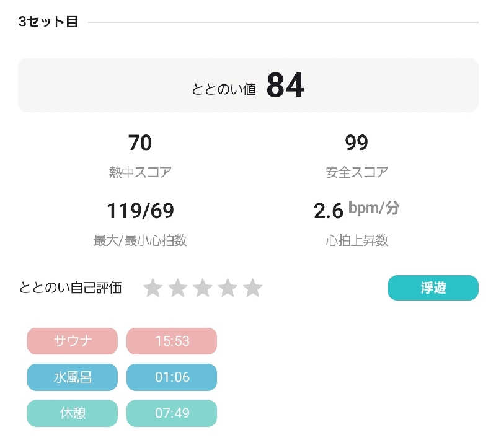This screenshot has height=448, width=496.
Task: Click the water bath time 01:06
Action: click(172, 377)
